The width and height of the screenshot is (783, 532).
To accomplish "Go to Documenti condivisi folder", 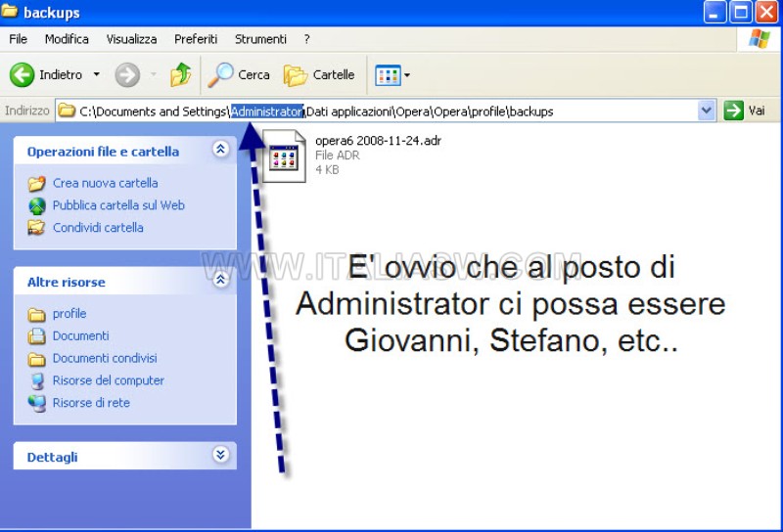I will 105,358.
